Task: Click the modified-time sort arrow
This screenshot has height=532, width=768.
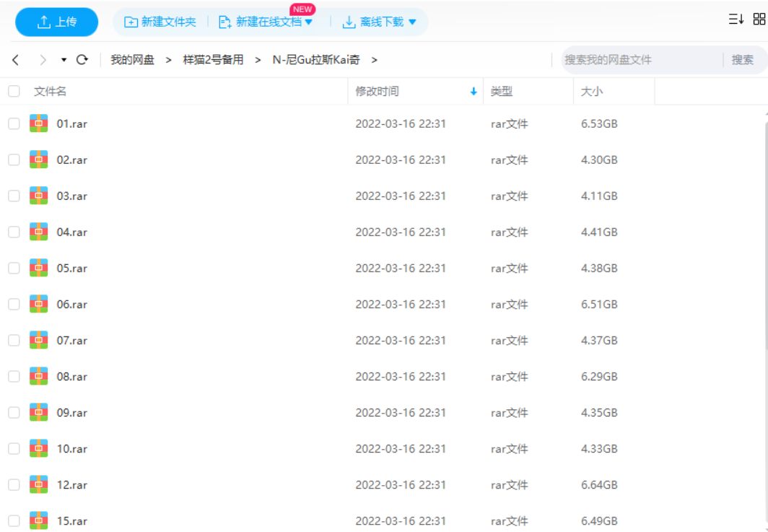Action: tap(474, 92)
